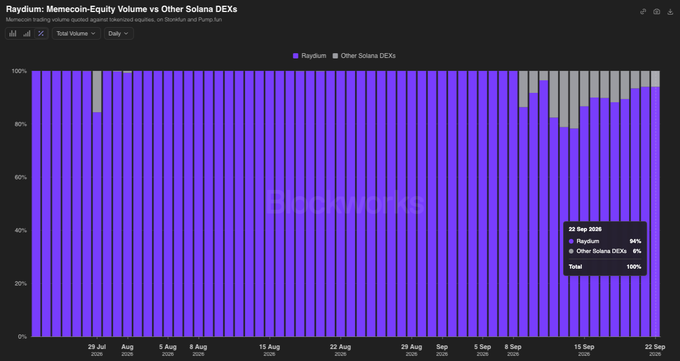Click the 20% y-axis label
The height and width of the screenshot is (361, 680).
[x=20, y=283]
